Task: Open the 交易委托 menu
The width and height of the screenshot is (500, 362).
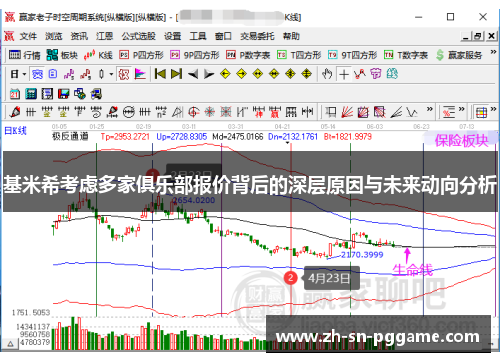Action: coord(257,36)
